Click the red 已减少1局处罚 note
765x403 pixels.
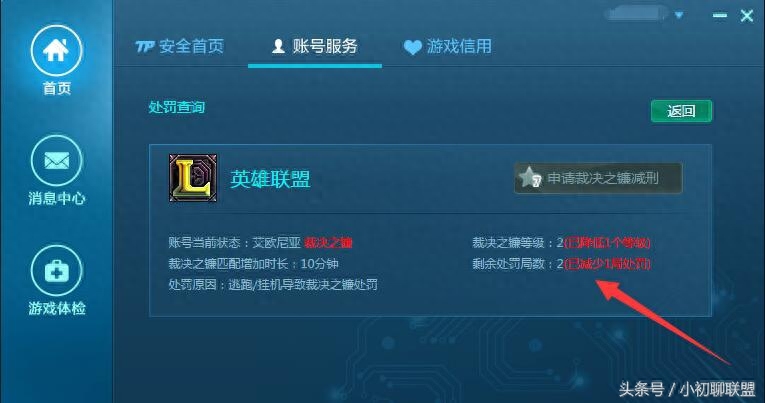click(x=607, y=264)
